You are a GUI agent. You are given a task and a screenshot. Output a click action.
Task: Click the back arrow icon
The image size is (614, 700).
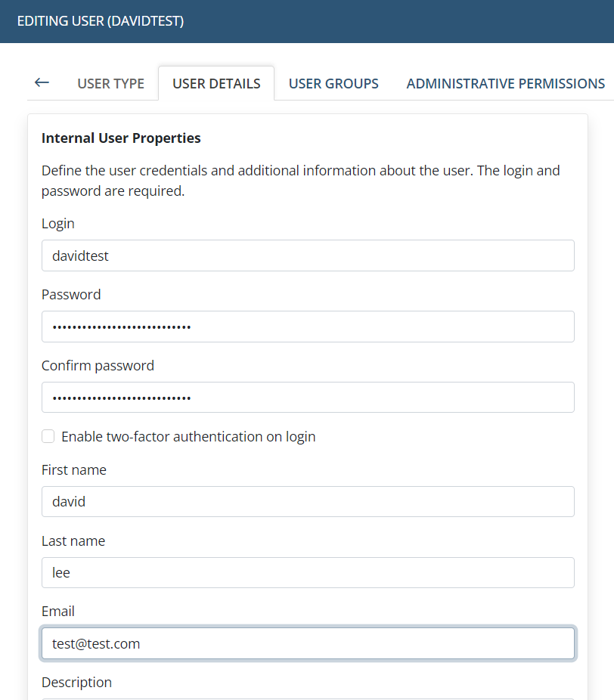coord(42,82)
